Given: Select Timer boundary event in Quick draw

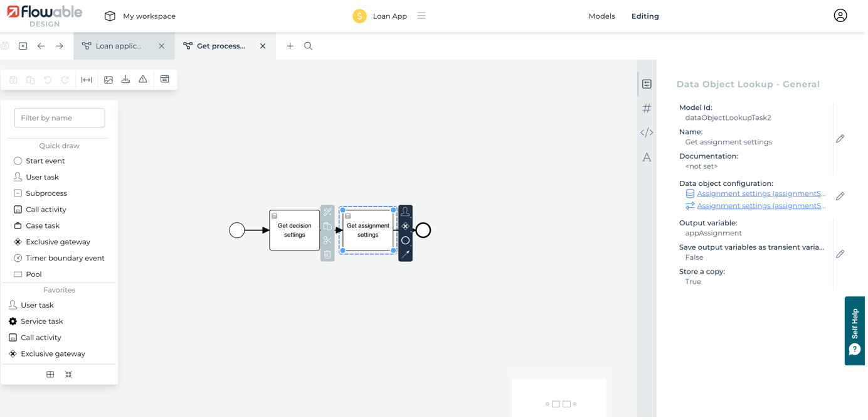Looking at the screenshot, I should click(x=65, y=258).
